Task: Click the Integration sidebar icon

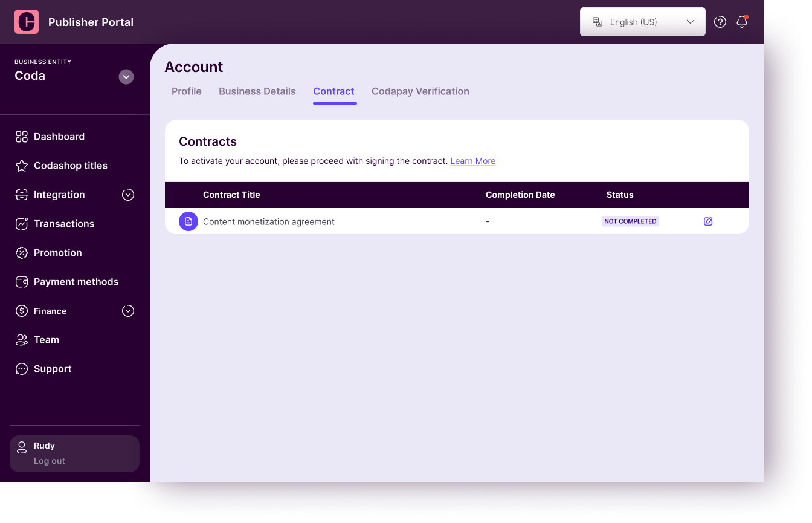Action: point(22,195)
